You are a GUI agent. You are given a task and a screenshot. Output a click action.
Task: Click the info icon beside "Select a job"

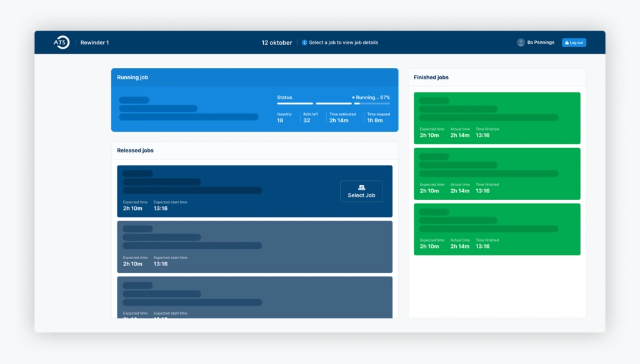(x=304, y=42)
